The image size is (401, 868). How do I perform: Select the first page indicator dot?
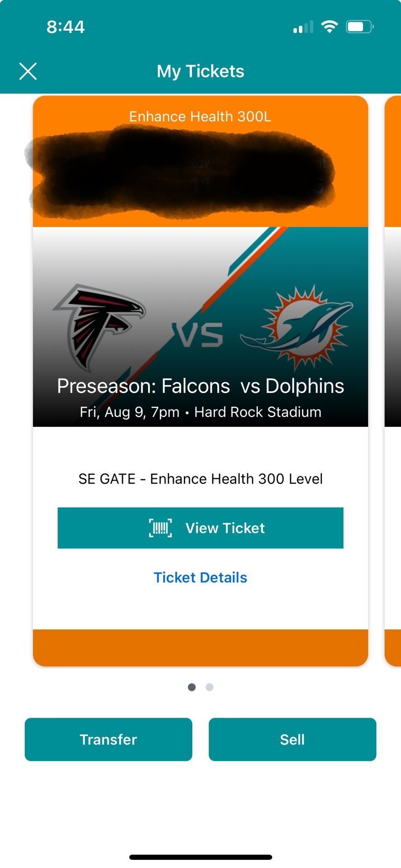click(x=192, y=687)
